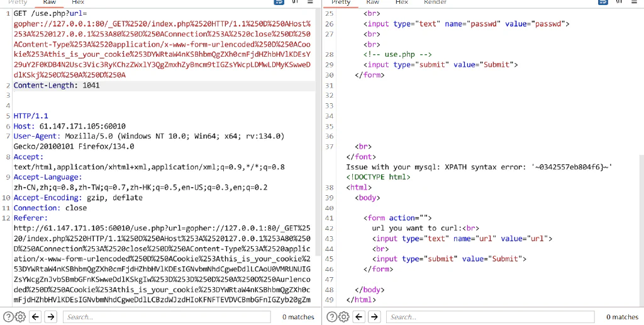The height and width of the screenshot is (325, 644).
Task: Go to next match in response search
Action: 374,317
